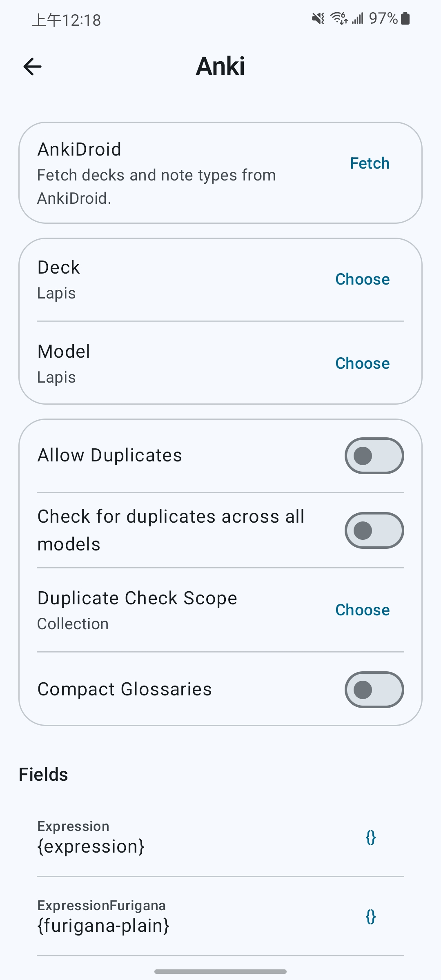The height and width of the screenshot is (980, 441).
Task: Fetch decks from AnkiDroid
Action: pos(370,163)
